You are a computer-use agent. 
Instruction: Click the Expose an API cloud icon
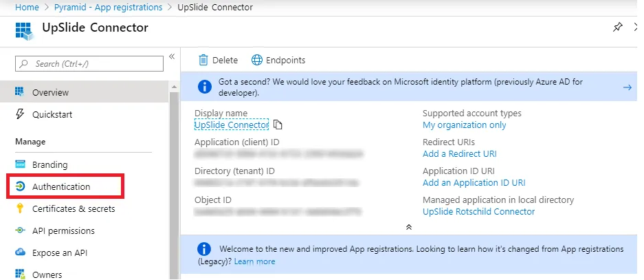point(20,252)
